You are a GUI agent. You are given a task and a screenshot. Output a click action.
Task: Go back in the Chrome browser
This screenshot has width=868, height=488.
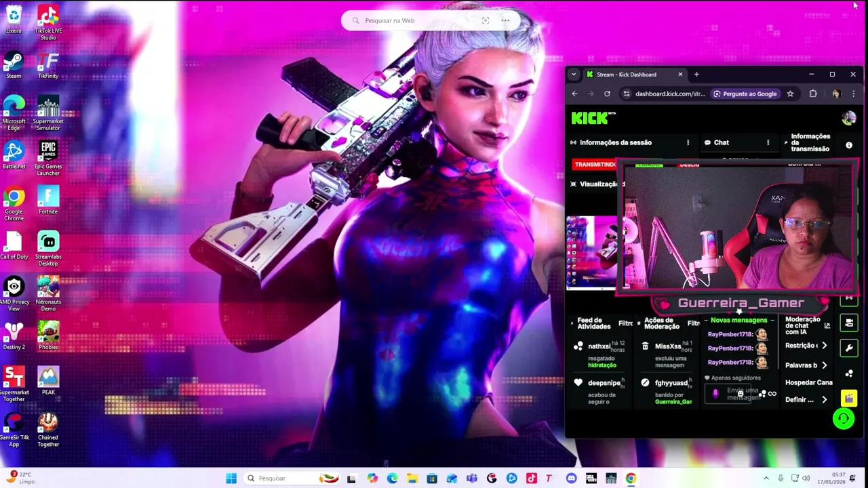click(574, 94)
